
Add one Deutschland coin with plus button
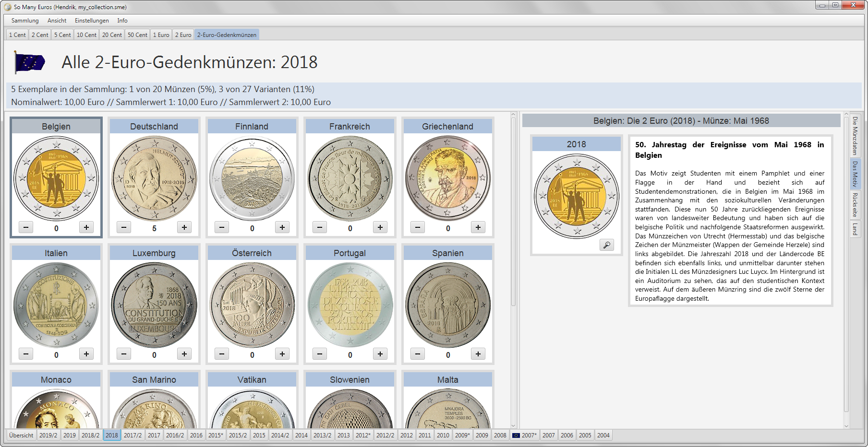coord(184,227)
